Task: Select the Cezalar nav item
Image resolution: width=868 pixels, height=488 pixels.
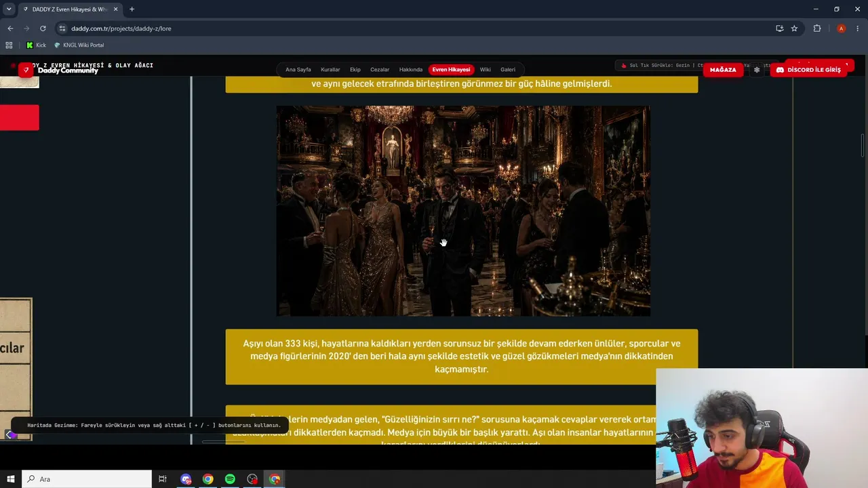Action: point(380,70)
